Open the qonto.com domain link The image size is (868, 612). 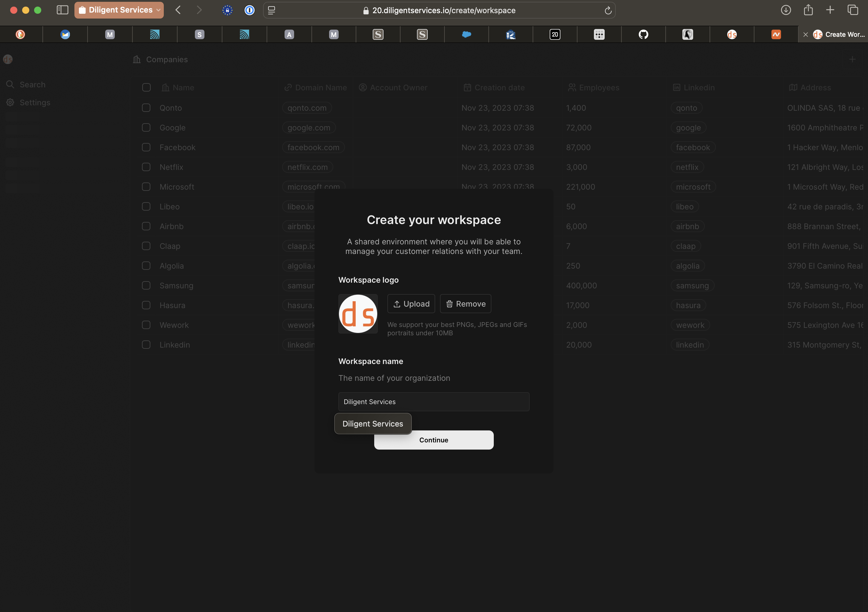tap(307, 108)
